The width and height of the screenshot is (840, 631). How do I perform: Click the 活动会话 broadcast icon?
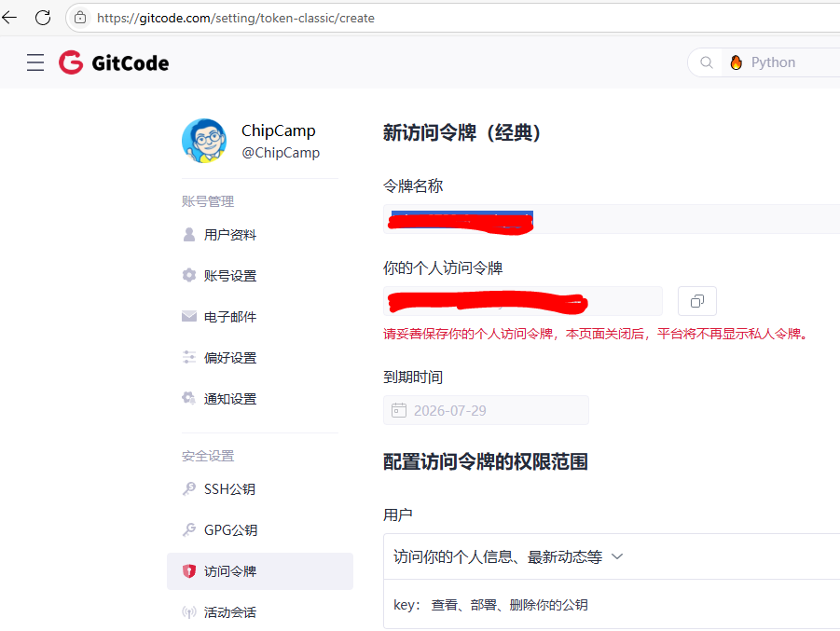188,611
